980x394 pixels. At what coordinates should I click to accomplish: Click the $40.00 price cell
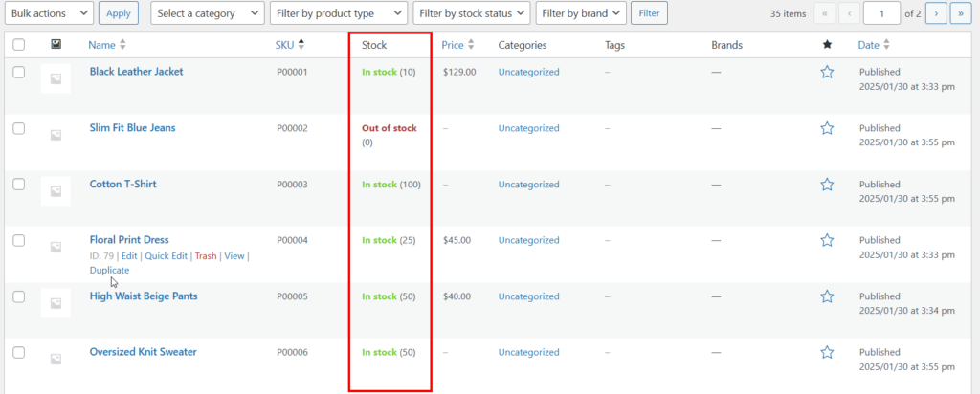click(x=457, y=295)
